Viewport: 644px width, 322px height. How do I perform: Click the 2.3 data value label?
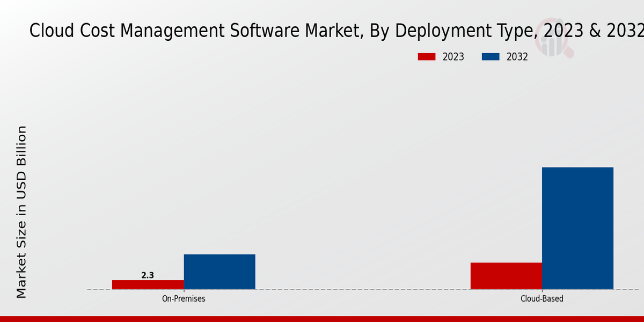point(148,275)
